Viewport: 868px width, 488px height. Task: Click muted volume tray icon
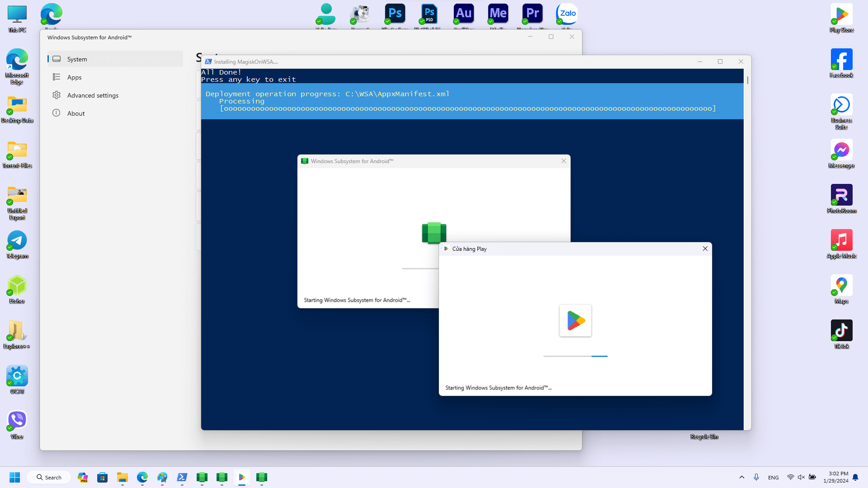point(801,477)
